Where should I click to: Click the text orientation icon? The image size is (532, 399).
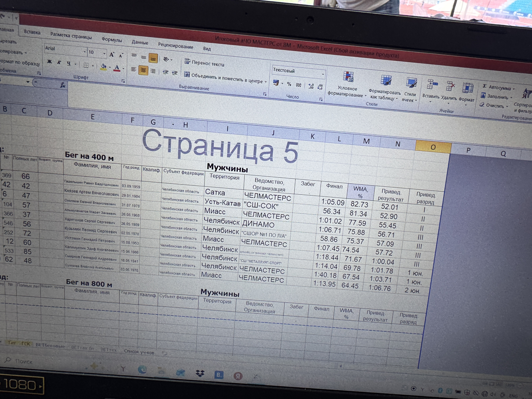tap(166, 59)
